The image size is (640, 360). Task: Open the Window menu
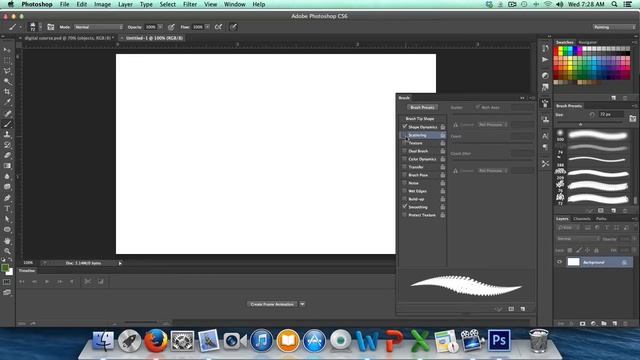click(235, 4)
